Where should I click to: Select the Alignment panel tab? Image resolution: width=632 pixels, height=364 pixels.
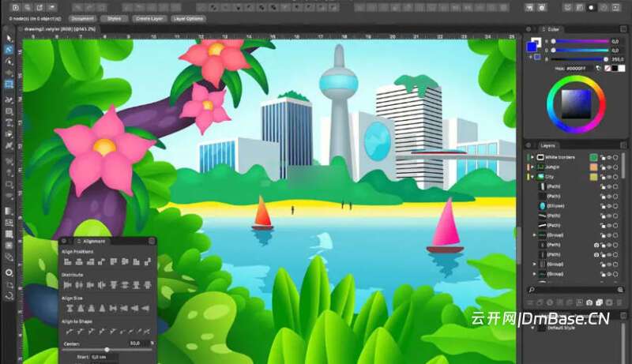(x=93, y=241)
